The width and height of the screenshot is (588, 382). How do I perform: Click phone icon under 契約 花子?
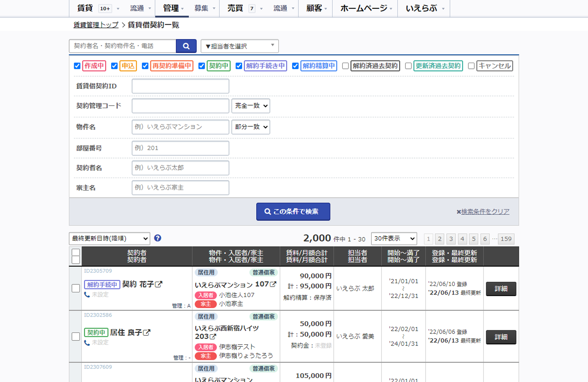pyautogui.click(x=87, y=295)
